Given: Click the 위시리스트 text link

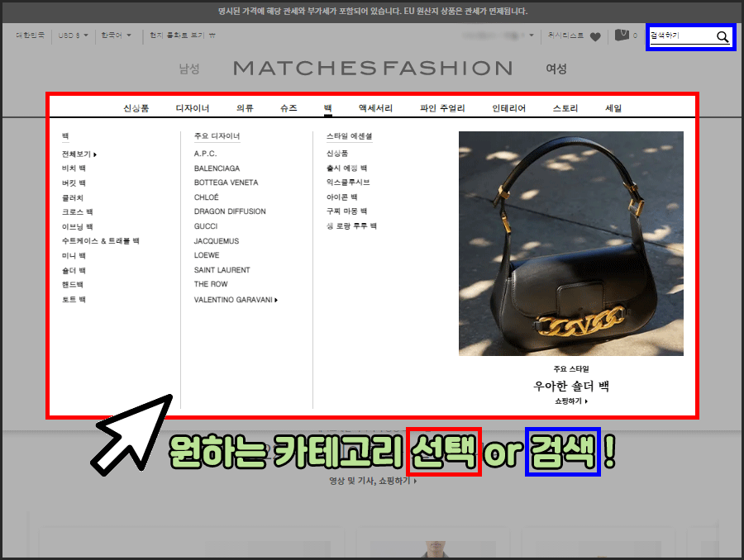Looking at the screenshot, I should (565, 35).
